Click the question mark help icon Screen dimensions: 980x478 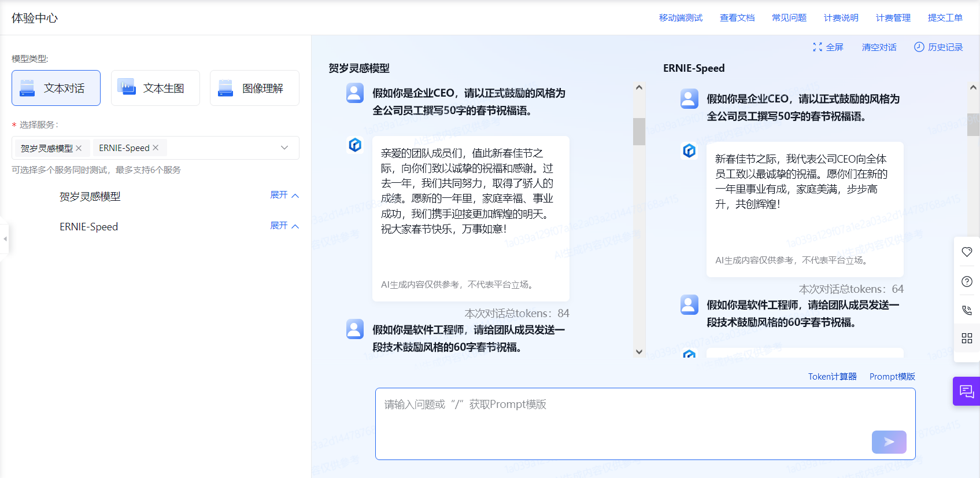(x=967, y=282)
